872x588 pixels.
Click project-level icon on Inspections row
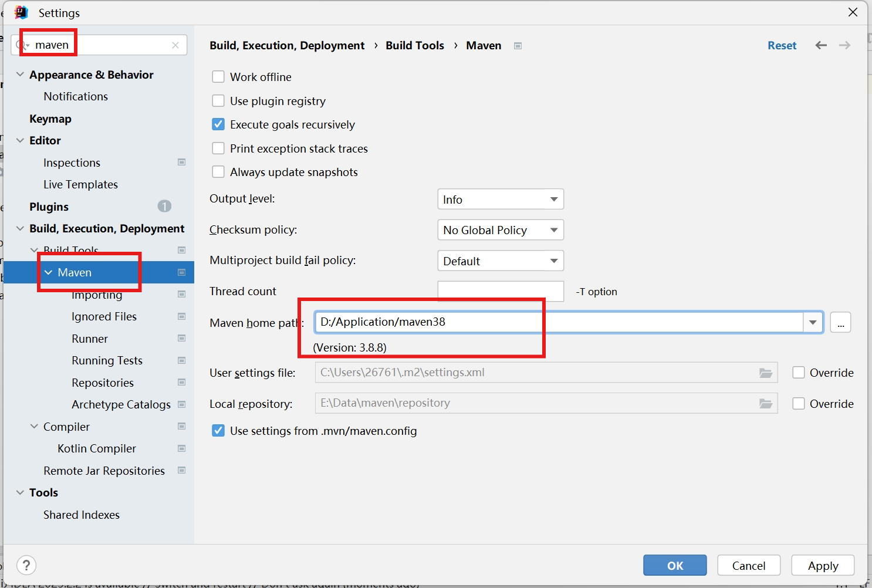[182, 162]
